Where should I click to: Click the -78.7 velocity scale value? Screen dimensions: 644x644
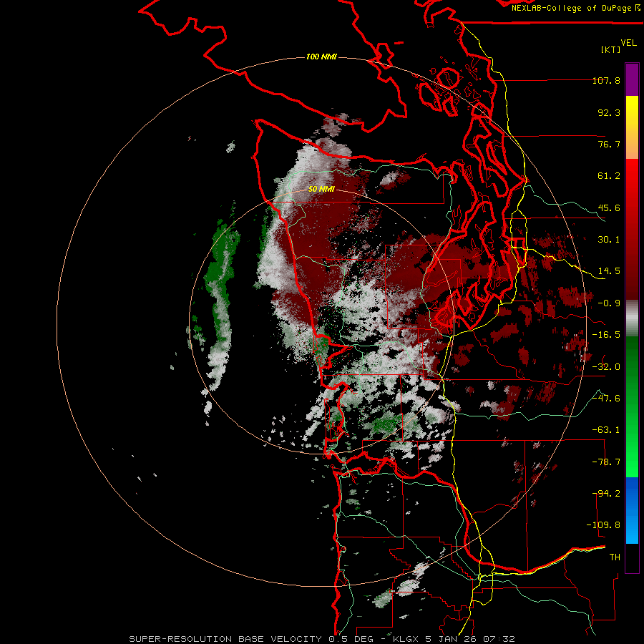coord(606,462)
